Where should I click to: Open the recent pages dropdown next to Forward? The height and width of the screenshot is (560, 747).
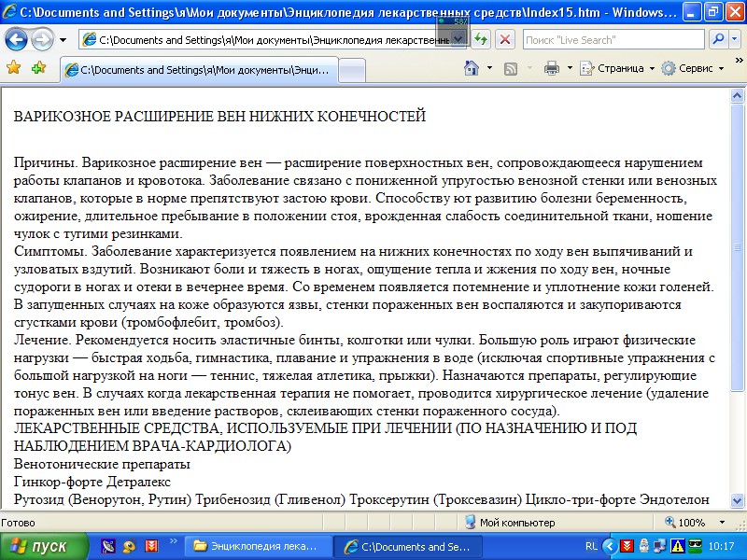coord(63,40)
